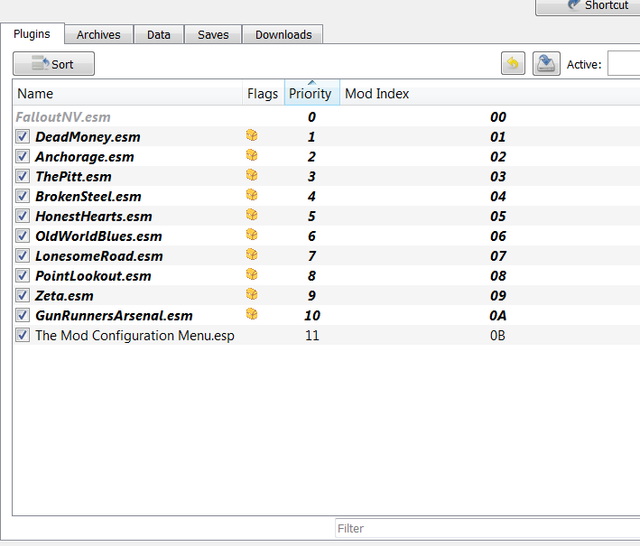Click the Shortcut button

[588, 7]
